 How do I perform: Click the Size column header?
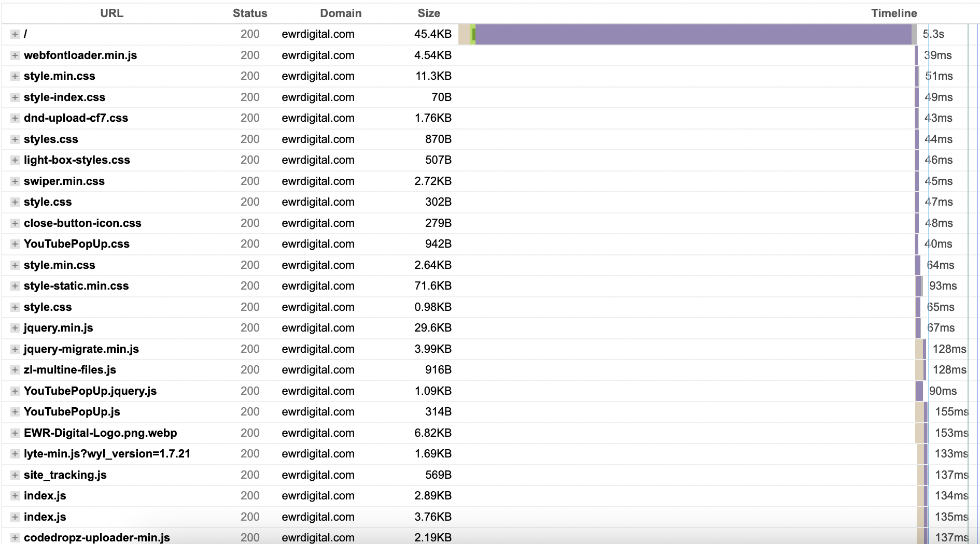click(x=428, y=13)
